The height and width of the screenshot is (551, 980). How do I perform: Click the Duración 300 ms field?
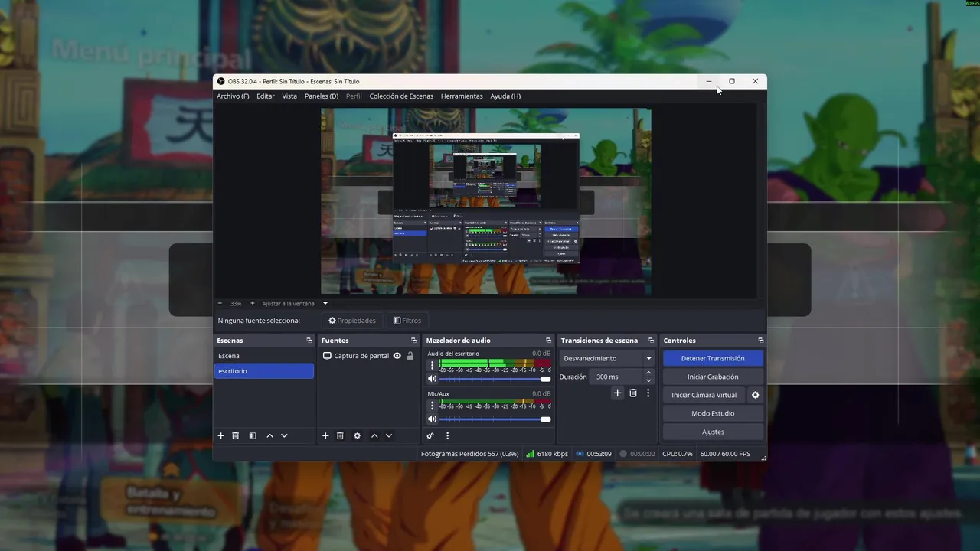click(x=617, y=377)
